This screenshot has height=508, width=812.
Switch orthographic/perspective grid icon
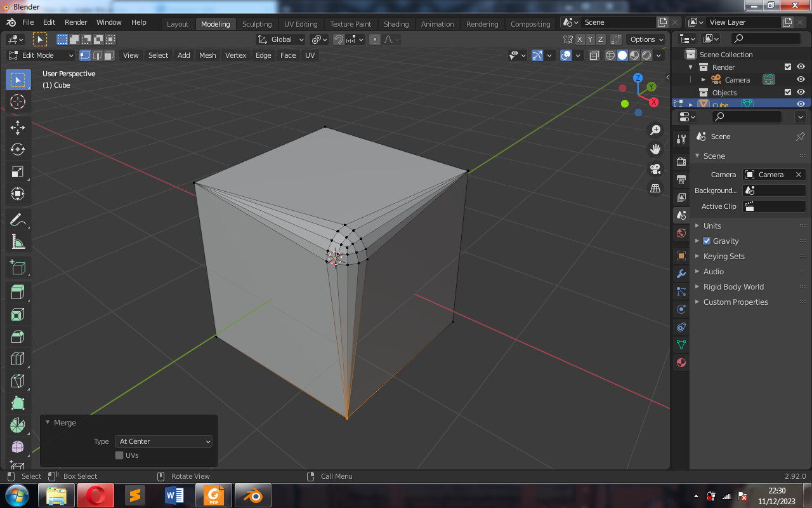655,189
